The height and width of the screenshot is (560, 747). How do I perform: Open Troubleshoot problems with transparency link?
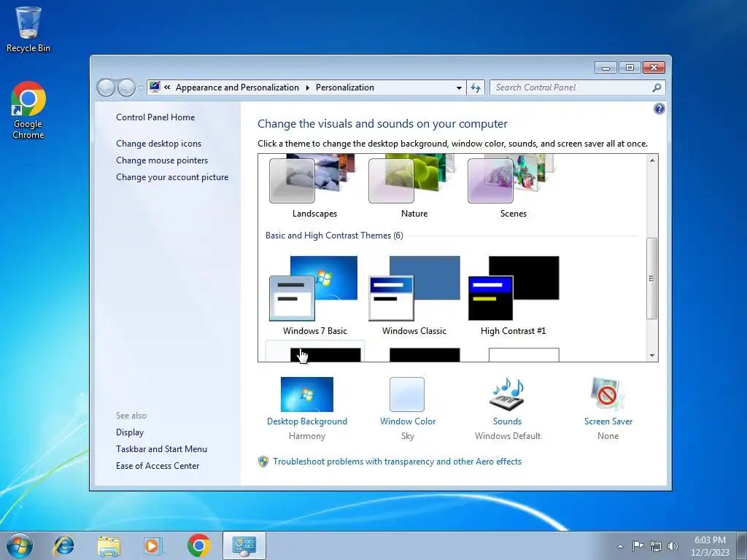click(x=398, y=462)
